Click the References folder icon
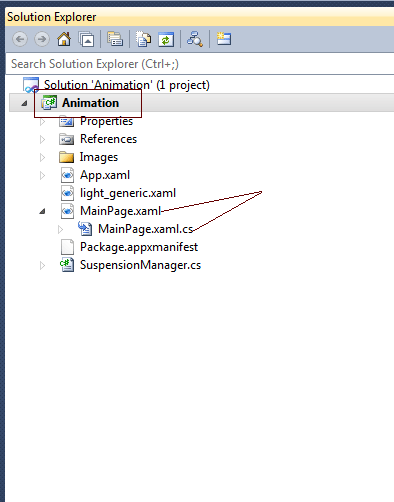Viewport: 394px width, 502px height. click(x=66, y=139)
